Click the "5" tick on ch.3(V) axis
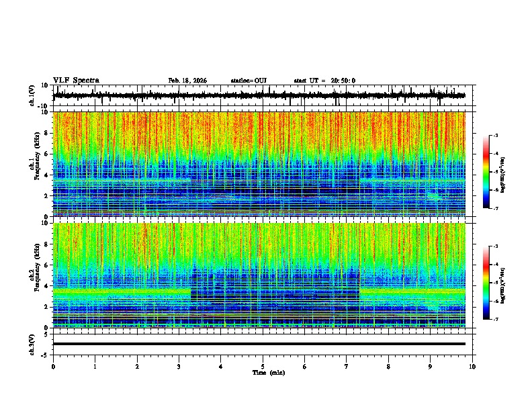The height and width of the screenshot is (411, 532). pos(47,334)
